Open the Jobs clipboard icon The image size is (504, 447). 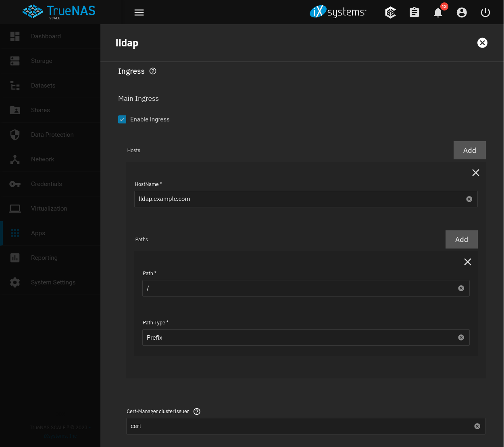(414, 13)
